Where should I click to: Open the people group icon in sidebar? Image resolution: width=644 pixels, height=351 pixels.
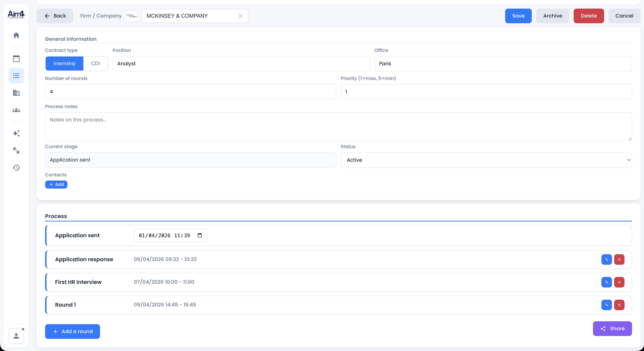pos(16,110)
